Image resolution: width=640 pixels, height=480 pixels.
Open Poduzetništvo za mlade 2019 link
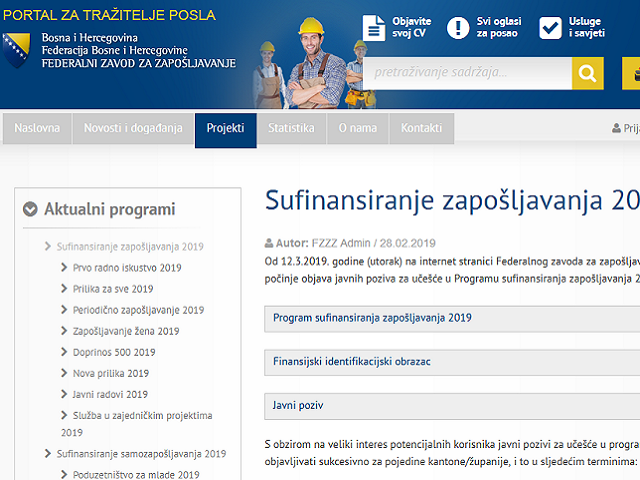[x=136, y=475]
